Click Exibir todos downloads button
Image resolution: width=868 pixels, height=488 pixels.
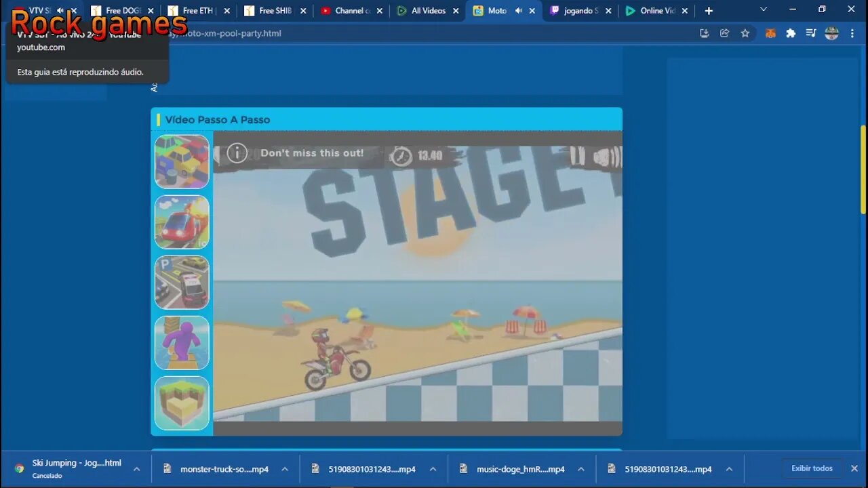[x=812, y=468]
